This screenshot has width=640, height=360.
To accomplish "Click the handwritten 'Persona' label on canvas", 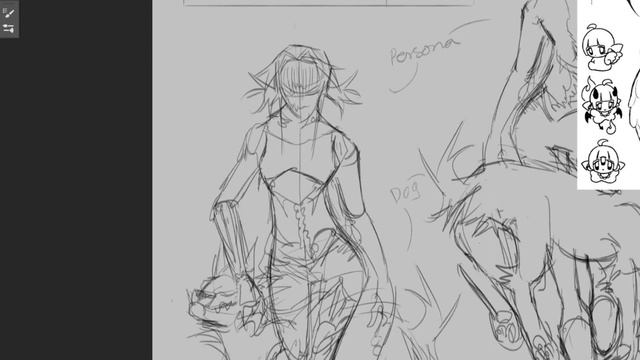I will (424, 51).
